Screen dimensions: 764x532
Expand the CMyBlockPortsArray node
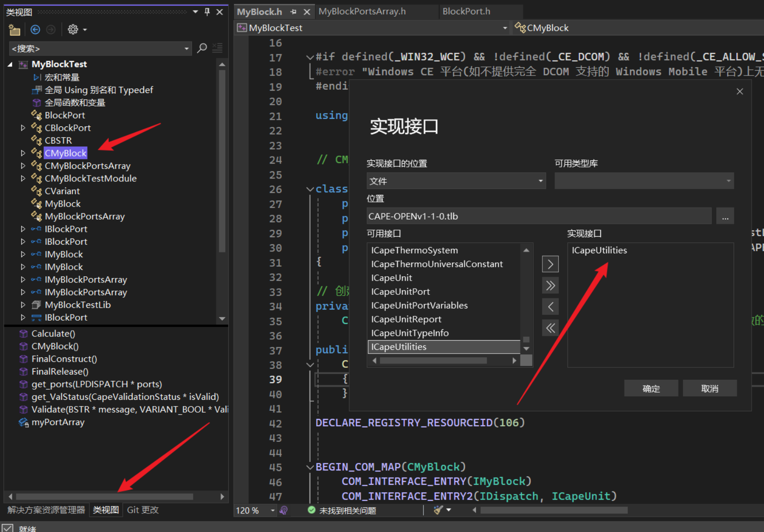point(23,166)
